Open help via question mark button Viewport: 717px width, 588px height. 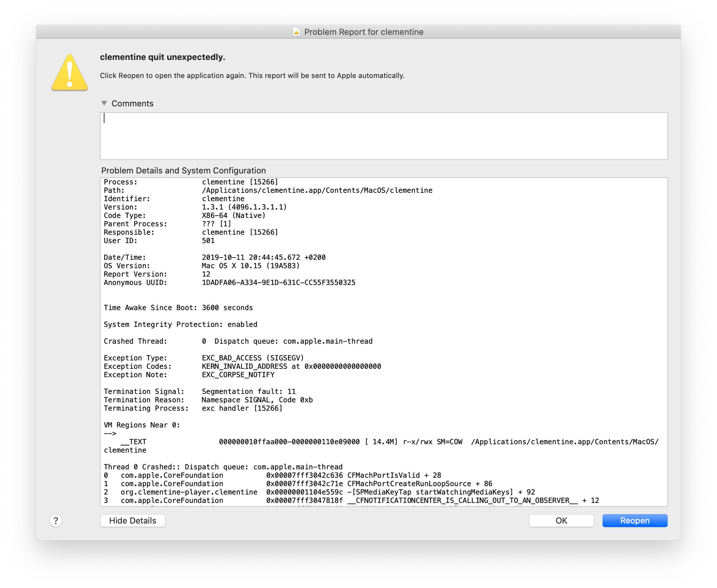56,520
